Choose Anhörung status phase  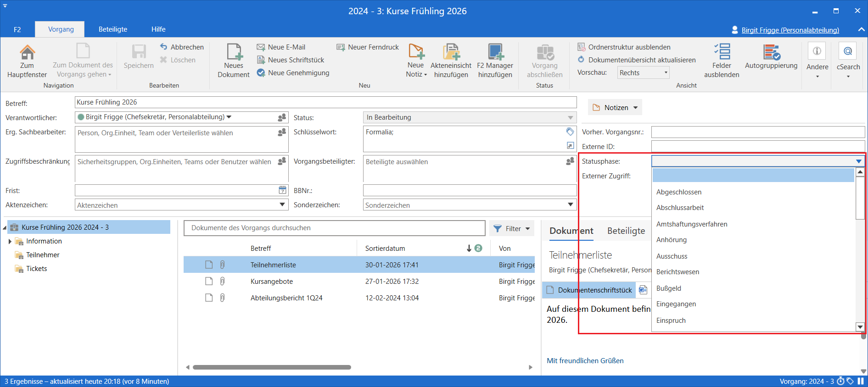pos(753,240)
